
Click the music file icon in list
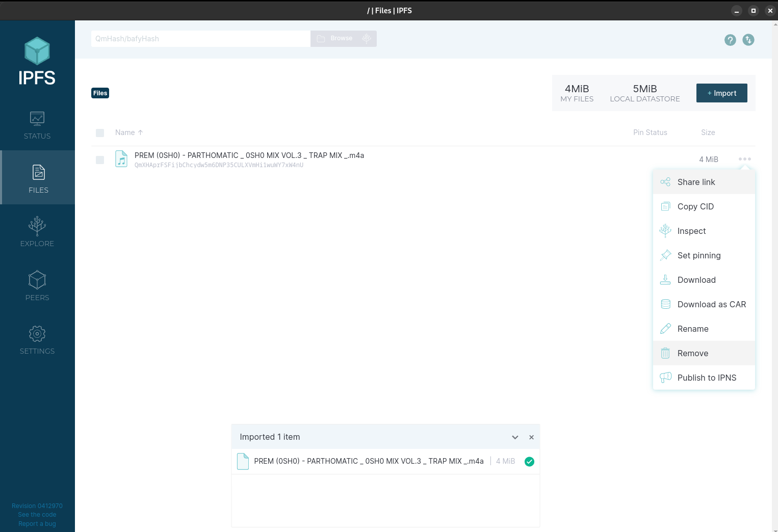(121, 159)
